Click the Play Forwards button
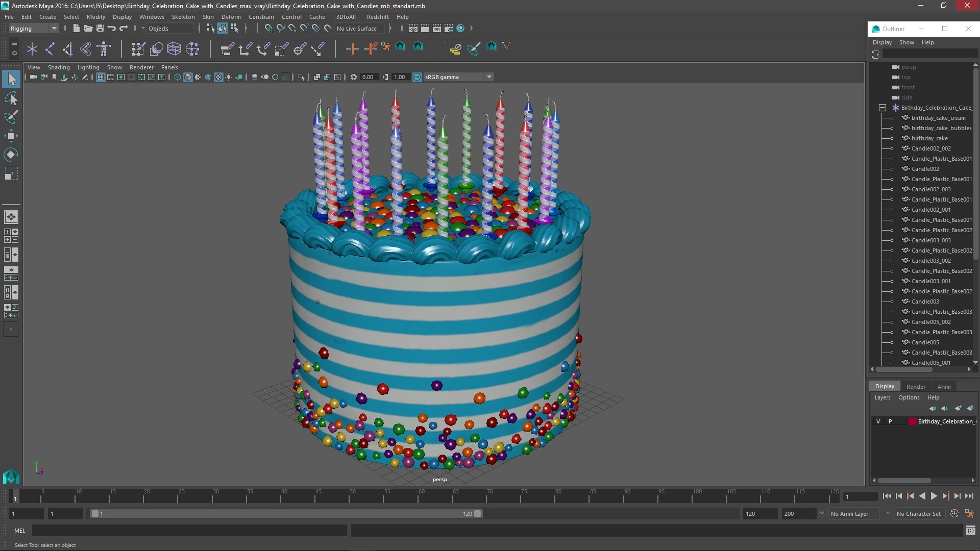This screenshot has height=551, width=980. (934, 496)
